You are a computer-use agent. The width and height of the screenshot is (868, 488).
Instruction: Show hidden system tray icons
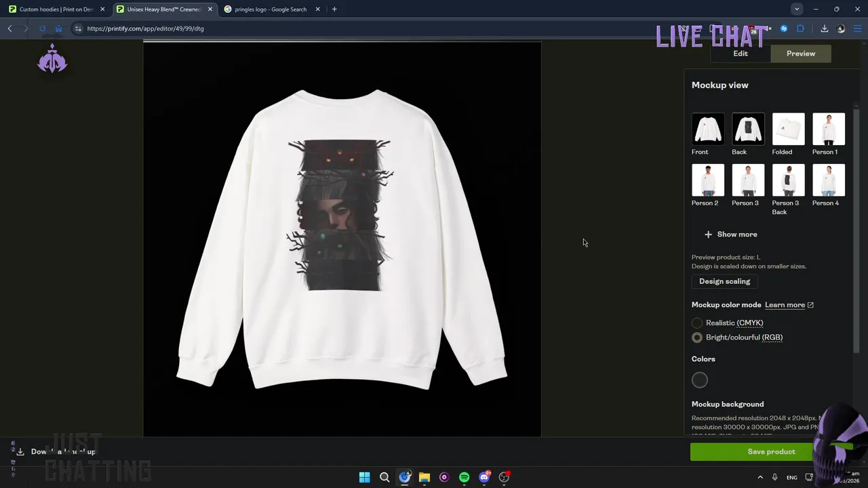pos(760,478)
